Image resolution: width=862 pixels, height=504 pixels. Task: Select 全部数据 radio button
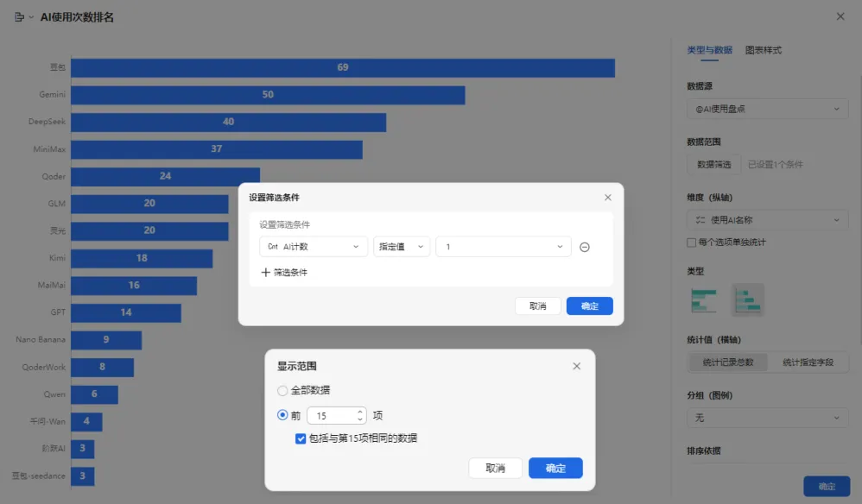pos(282,390)
